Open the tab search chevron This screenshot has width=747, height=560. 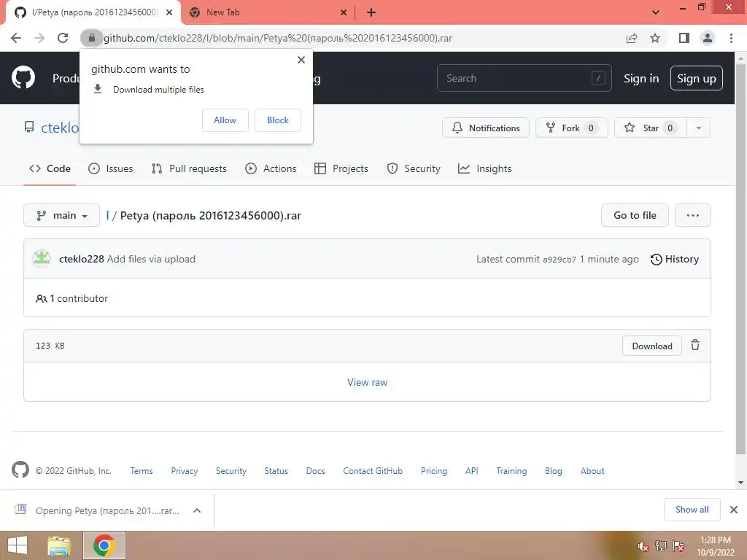[x=656, y=12]
